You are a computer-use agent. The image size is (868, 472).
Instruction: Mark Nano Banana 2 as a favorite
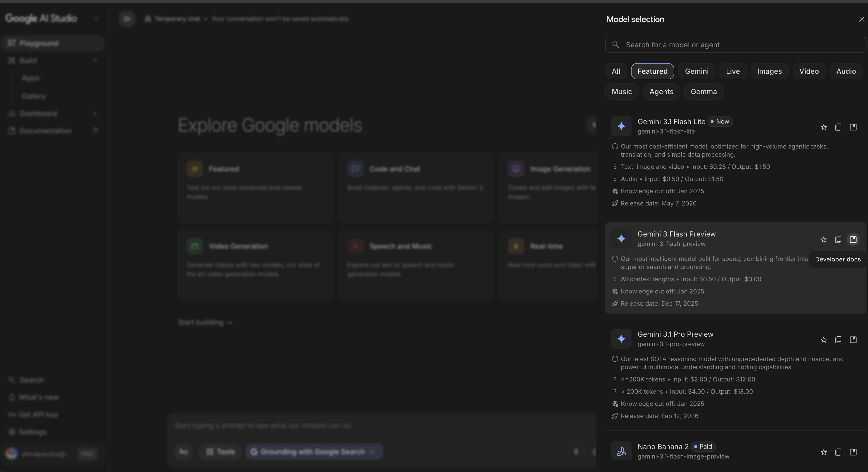[x=824, y=452]
